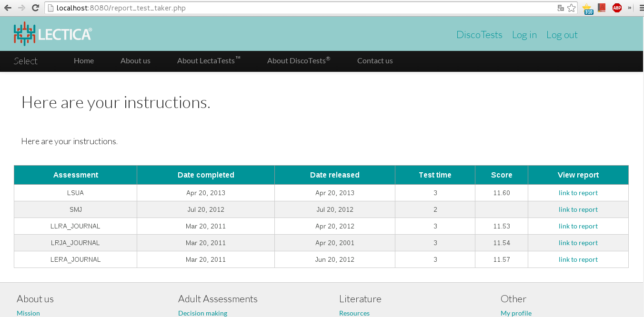
Task: Go to the Home menu item
Action: point(84,60)
